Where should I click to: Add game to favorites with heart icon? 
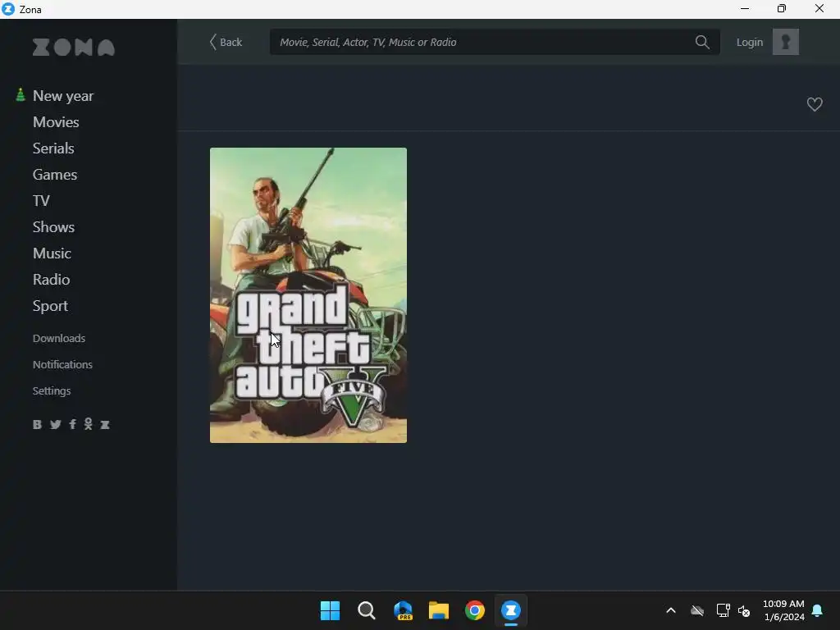(815, 104)
